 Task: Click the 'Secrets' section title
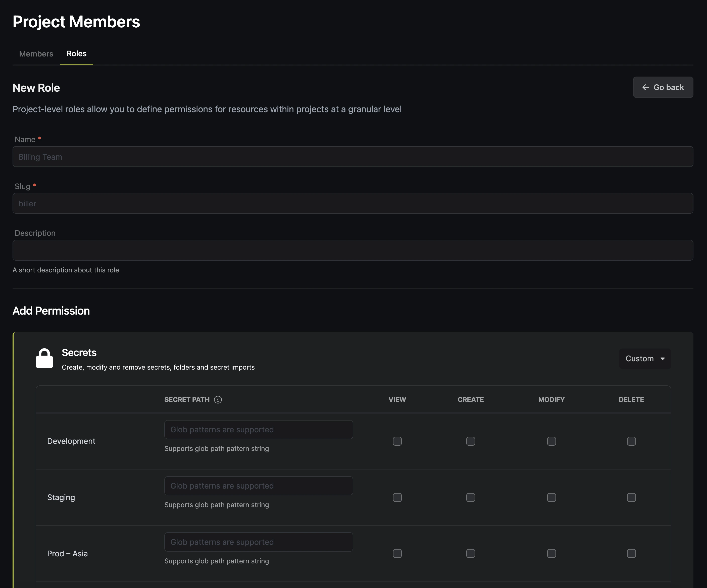79,352
